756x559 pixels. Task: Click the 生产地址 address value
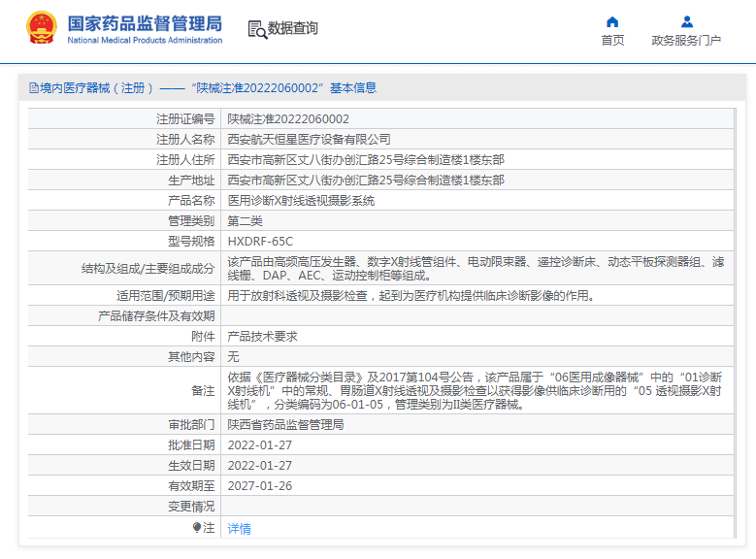(x=366, y=180)
